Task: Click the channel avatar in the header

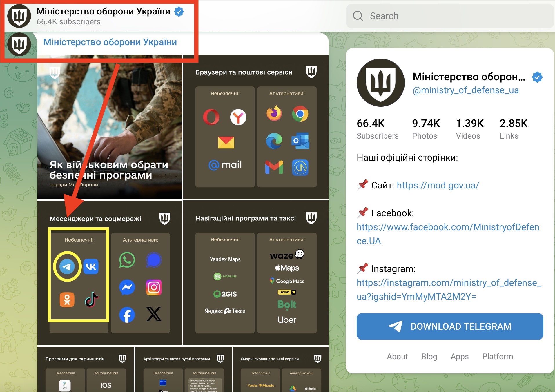Action: [19, 16]
